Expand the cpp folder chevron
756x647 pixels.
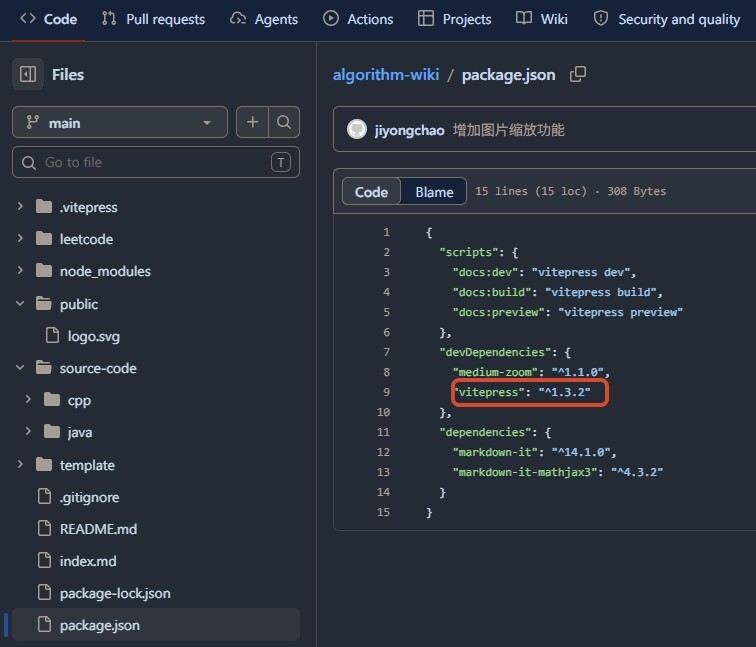tap(28, 400)
